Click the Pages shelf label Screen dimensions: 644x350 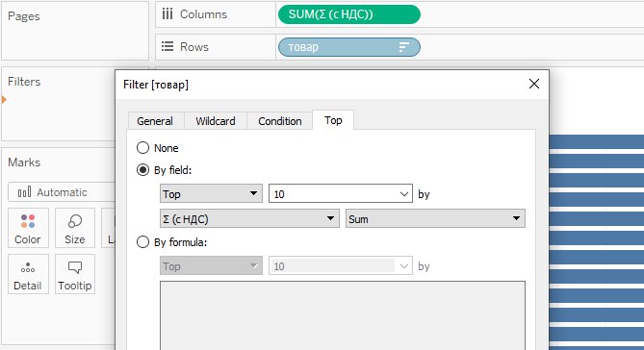24,16
